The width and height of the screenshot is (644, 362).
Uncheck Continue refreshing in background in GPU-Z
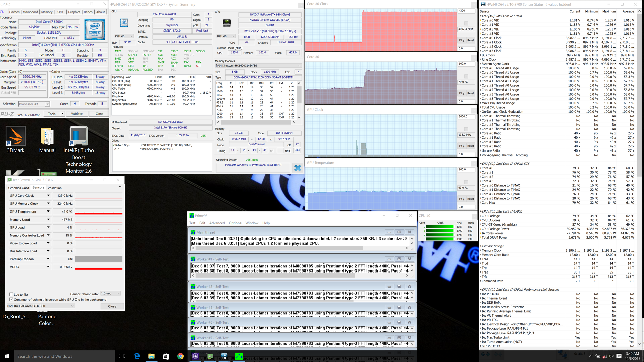11,299
